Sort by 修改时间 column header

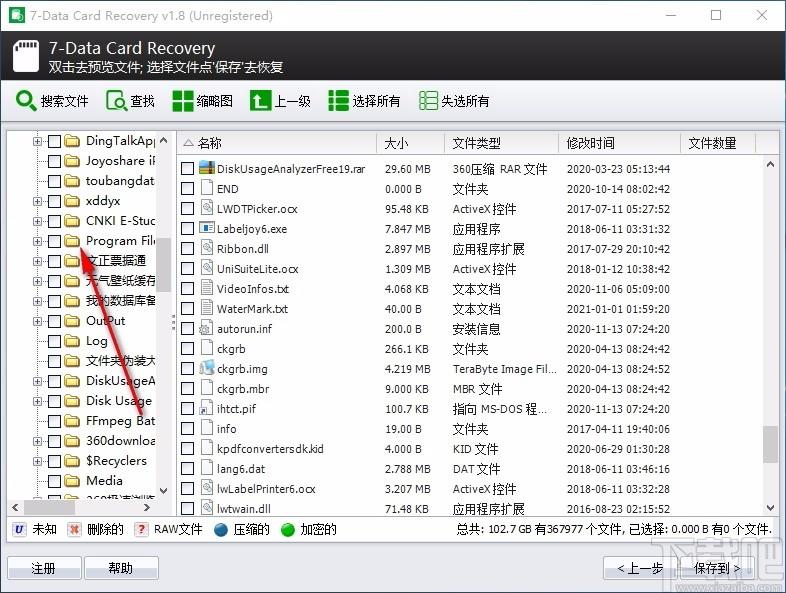tap(620, 143)
